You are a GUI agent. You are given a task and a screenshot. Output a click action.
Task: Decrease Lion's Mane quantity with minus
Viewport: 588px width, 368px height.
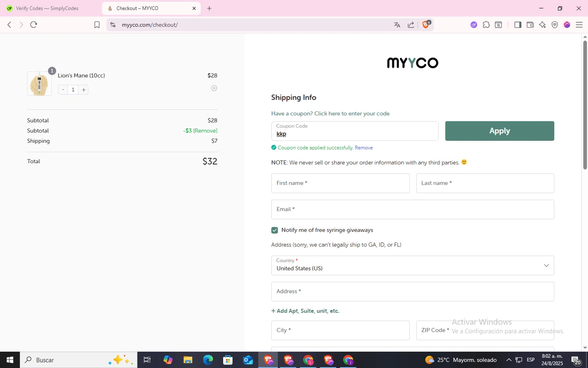pos(63,90)
